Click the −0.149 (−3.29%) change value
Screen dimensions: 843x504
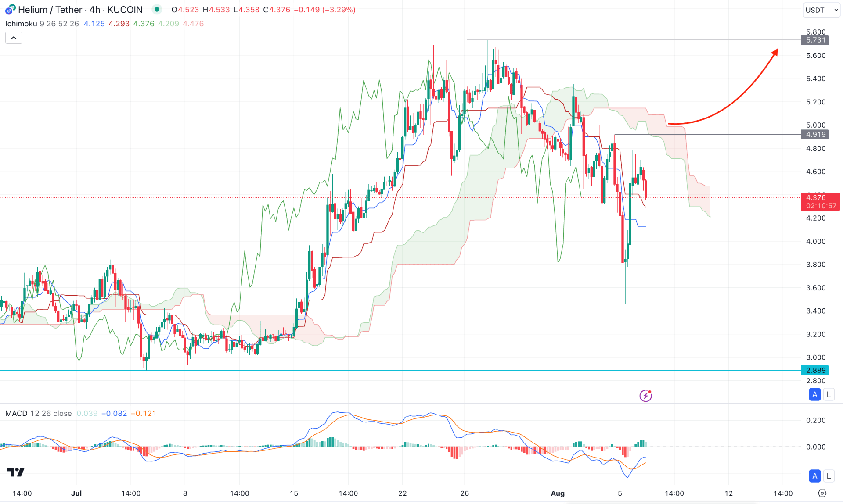[x=324, y=10]
